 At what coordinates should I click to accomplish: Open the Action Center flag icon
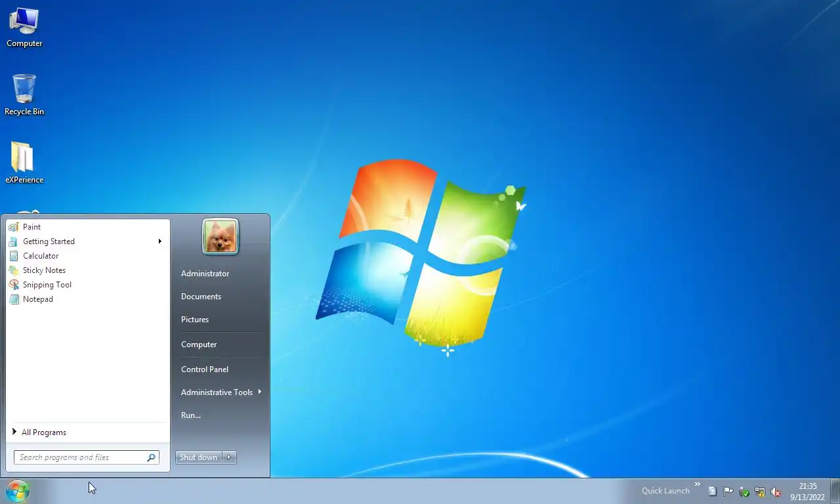click(x=728, y=491)
